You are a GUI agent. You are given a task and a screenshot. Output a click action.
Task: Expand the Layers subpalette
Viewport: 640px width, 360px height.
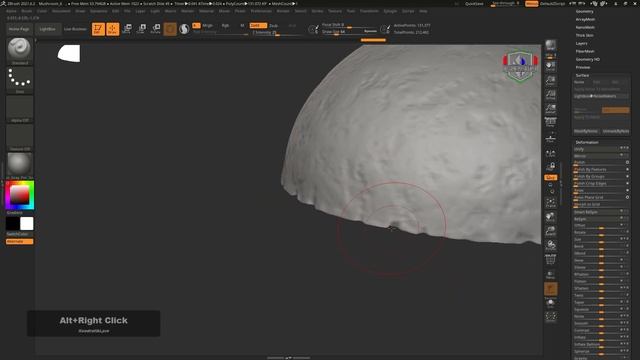click(x=581, y=43)
